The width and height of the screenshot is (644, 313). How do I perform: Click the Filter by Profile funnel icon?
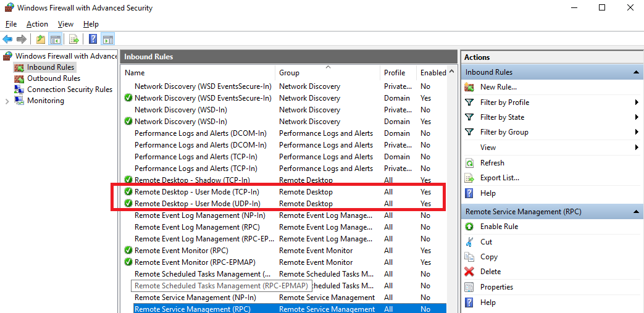(469, 102)
